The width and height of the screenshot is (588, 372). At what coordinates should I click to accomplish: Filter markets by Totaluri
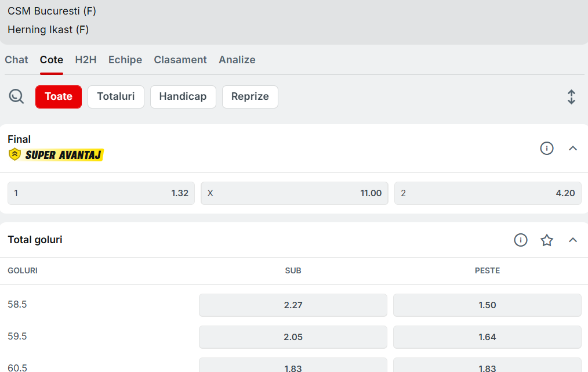[116, 96]
